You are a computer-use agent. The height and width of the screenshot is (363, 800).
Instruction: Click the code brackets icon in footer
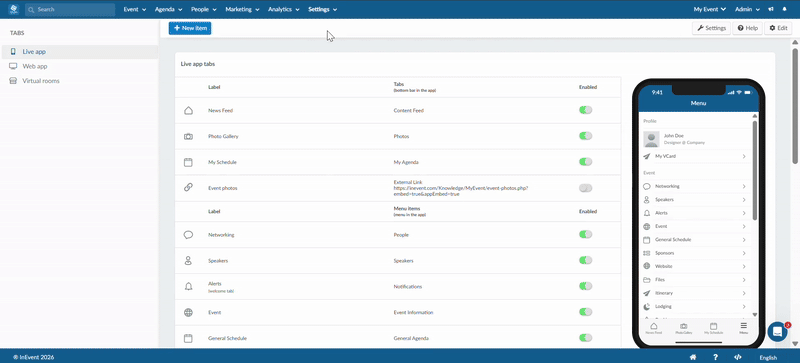coord(737,357)
